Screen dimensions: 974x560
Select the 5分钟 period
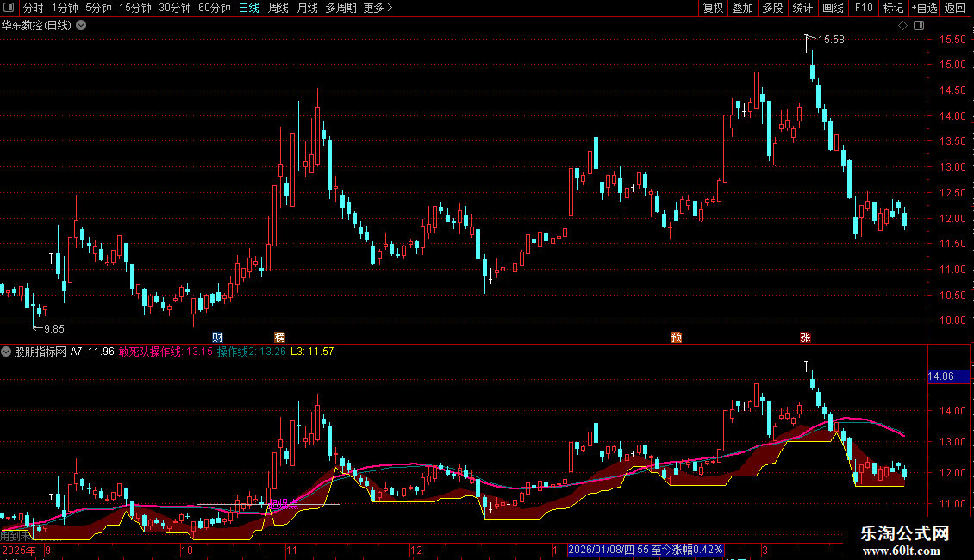coord(98,8)
